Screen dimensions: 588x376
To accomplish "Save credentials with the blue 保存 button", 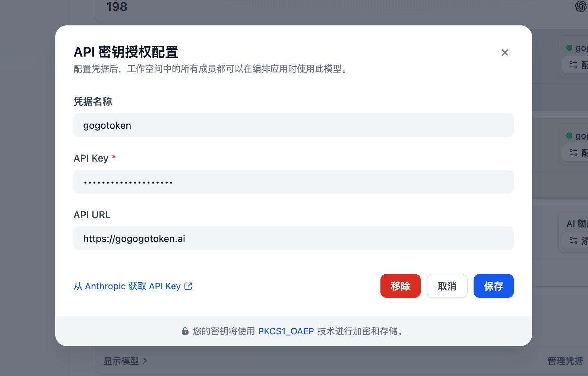I will click(x=493, y=286).
